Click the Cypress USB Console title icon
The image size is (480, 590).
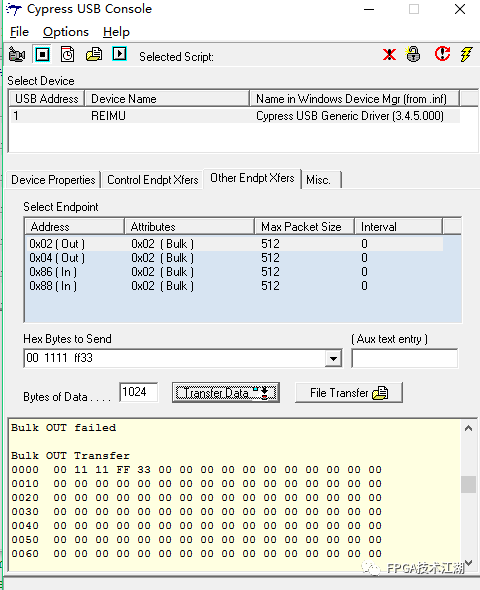coord(14,9)
